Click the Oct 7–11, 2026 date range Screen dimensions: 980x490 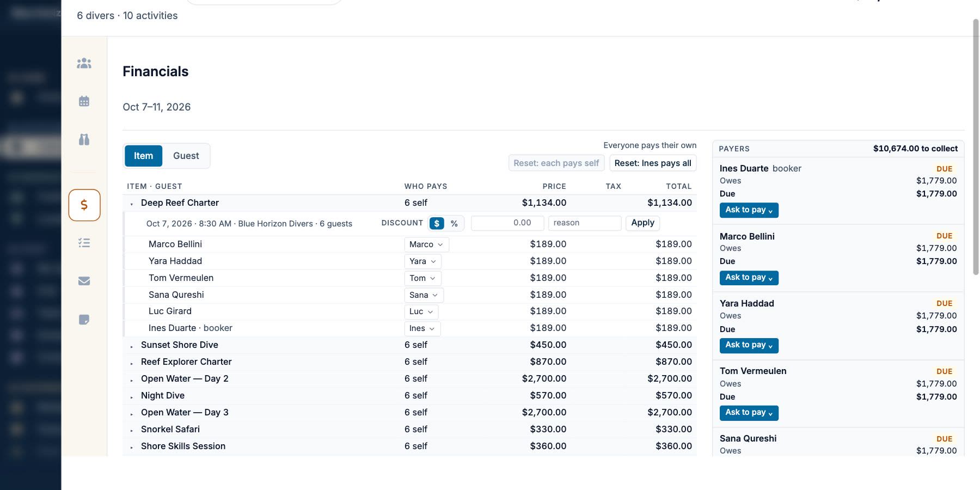tap(157, 107)
